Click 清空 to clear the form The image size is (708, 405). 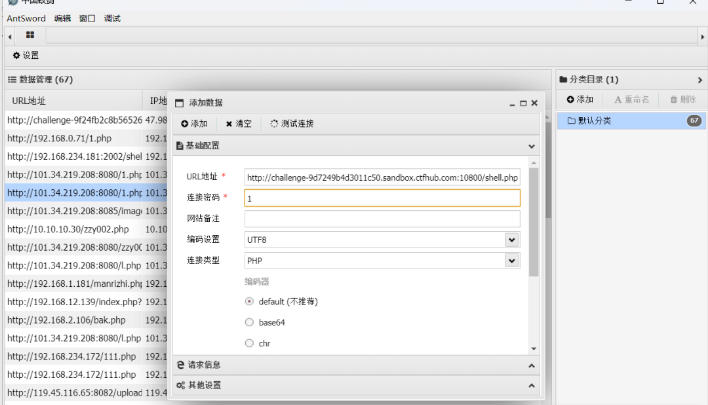[238, 123]
